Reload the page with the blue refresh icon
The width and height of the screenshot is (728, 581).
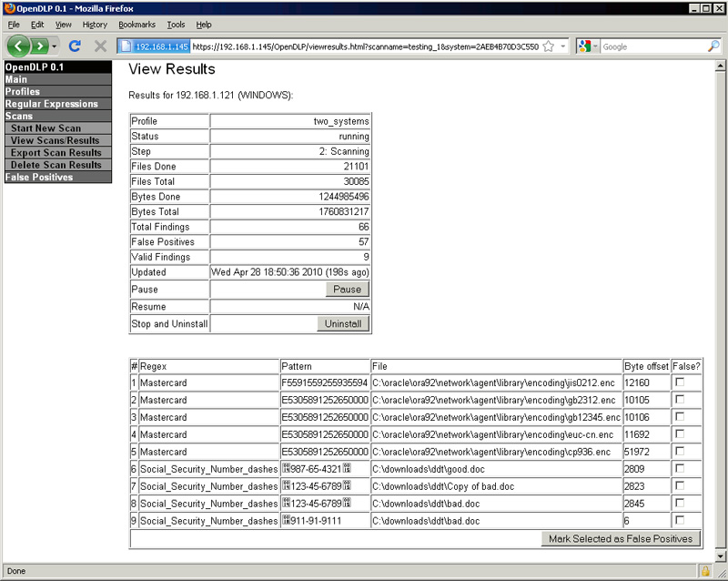coord(75,46)
